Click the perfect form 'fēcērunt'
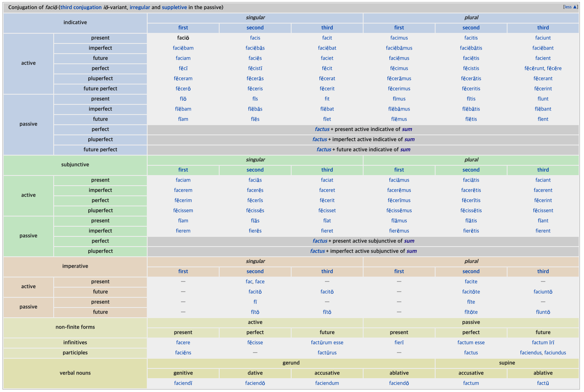Image resolution: width=584 pixels, height=392 pixels. point(534,68)
